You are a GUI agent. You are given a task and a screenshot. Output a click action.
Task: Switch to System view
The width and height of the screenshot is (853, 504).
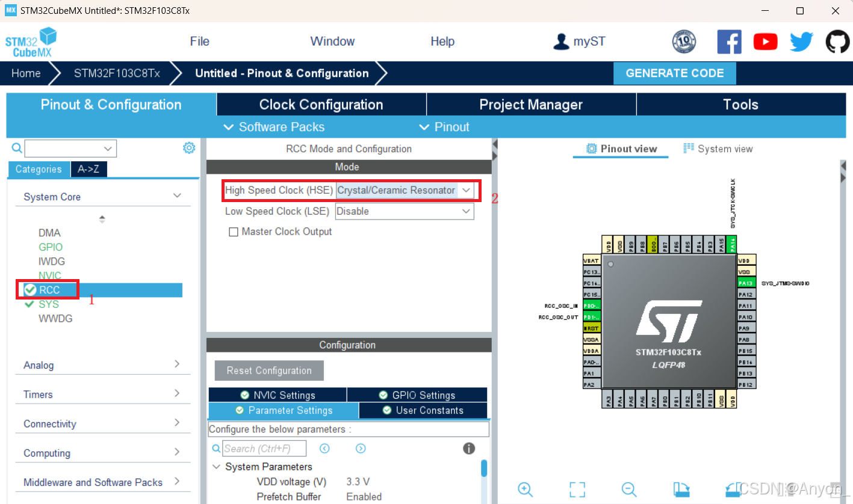(x=718, y=149)
